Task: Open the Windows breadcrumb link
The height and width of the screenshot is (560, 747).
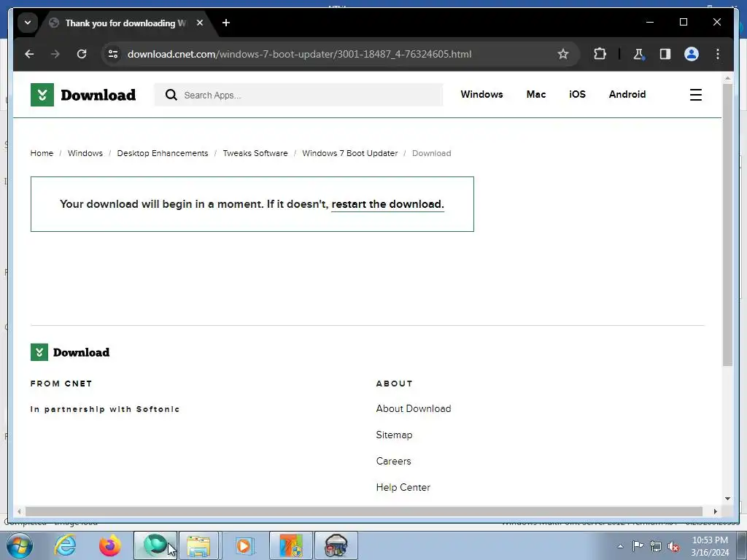Action: [x=85, y=153]
